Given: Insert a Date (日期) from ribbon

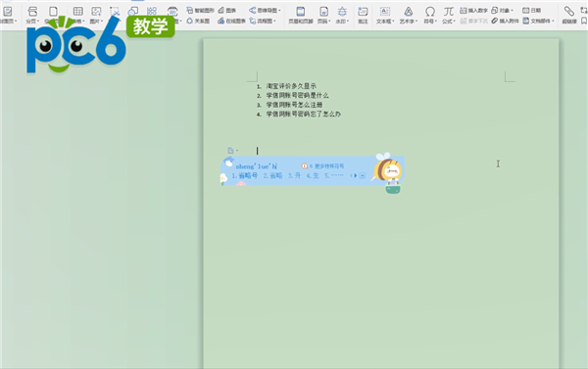Looking at the screenshot, I should [x=532, y=11].
